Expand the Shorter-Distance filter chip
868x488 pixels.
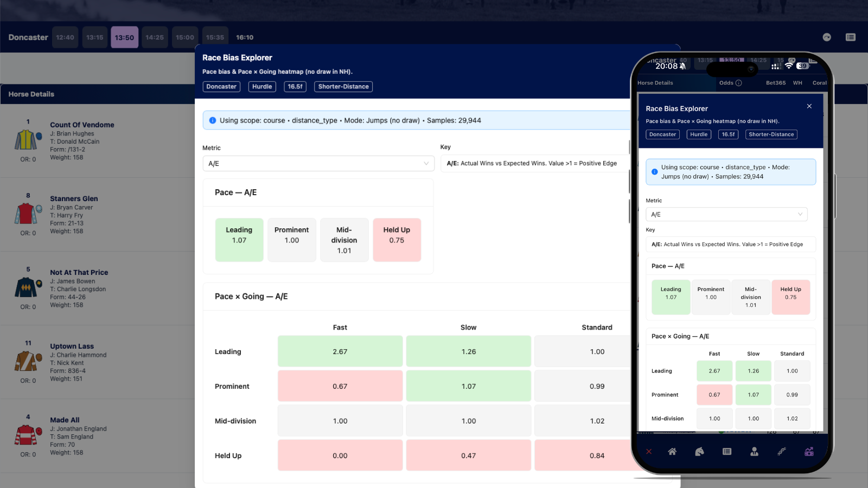click(343, 86)
